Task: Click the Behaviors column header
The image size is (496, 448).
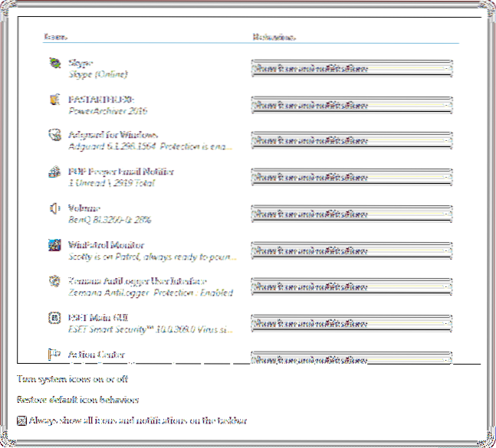Action: [x=274, y=36]
